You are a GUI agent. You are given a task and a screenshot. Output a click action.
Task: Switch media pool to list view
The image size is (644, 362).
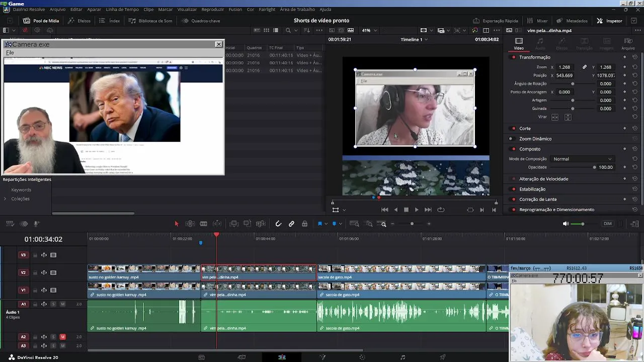[x=276, y=30]
